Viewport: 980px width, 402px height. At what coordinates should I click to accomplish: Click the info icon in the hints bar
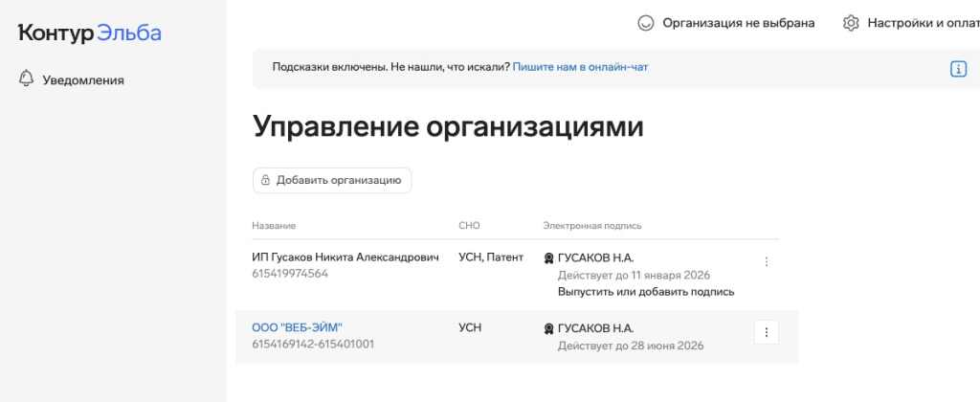point(957,69)
